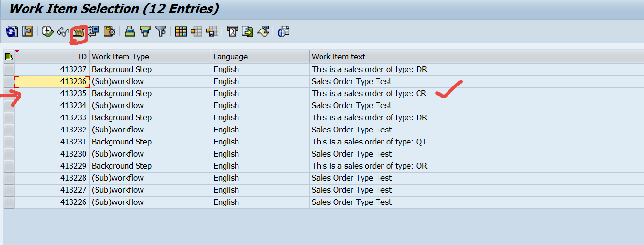
Task: Click the Work Item Type column header
Action: tap(121, 57)
